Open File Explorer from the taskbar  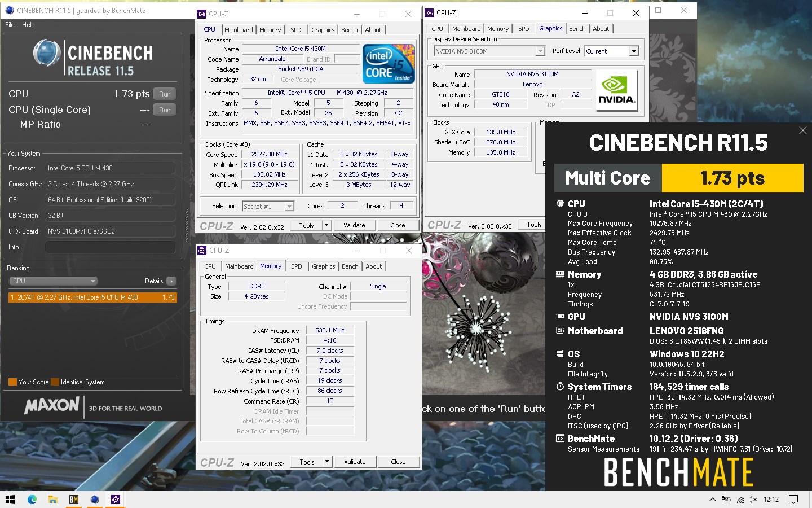[52, 500]
